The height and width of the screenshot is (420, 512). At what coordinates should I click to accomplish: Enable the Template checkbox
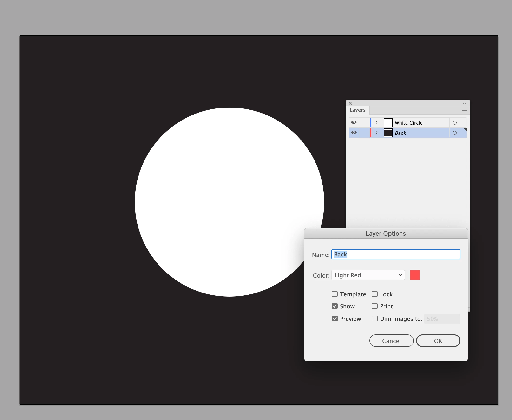coord(335,294)
